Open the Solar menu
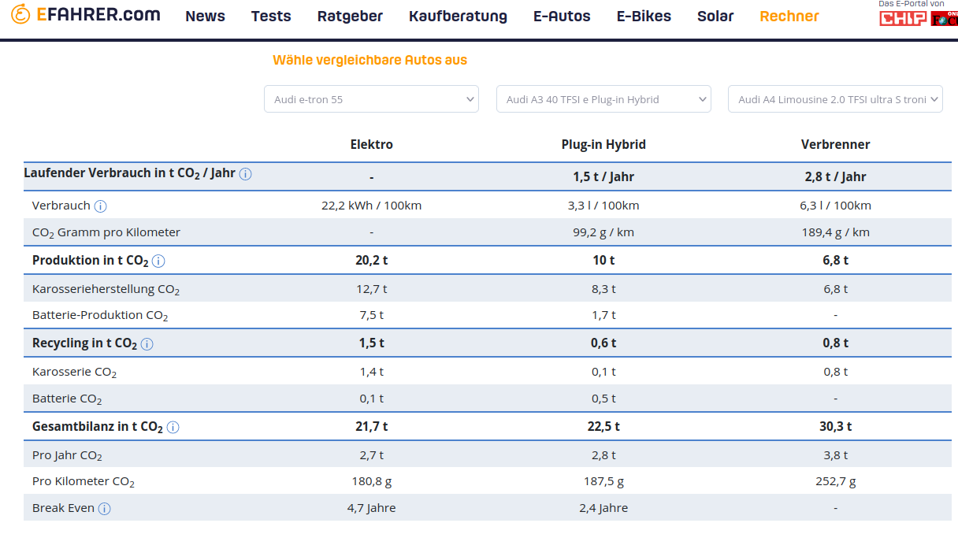The width and height of the screenshot is (958, 560). (715, 17)
